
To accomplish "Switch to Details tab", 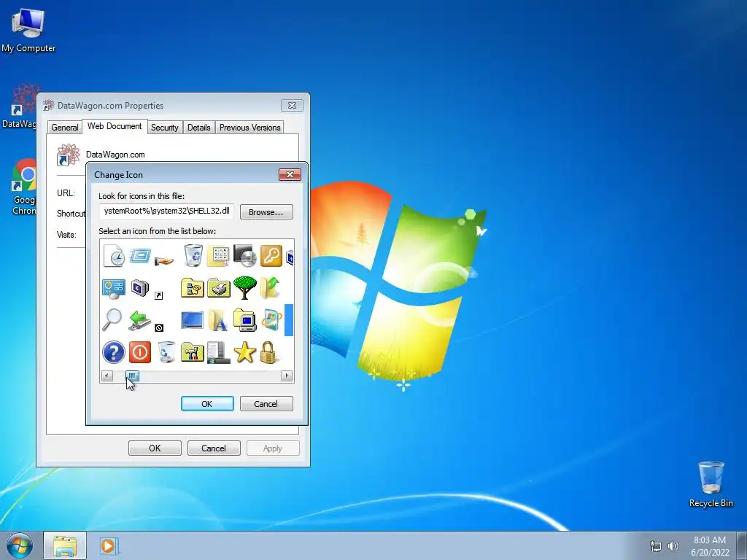I will coord(198,127).
